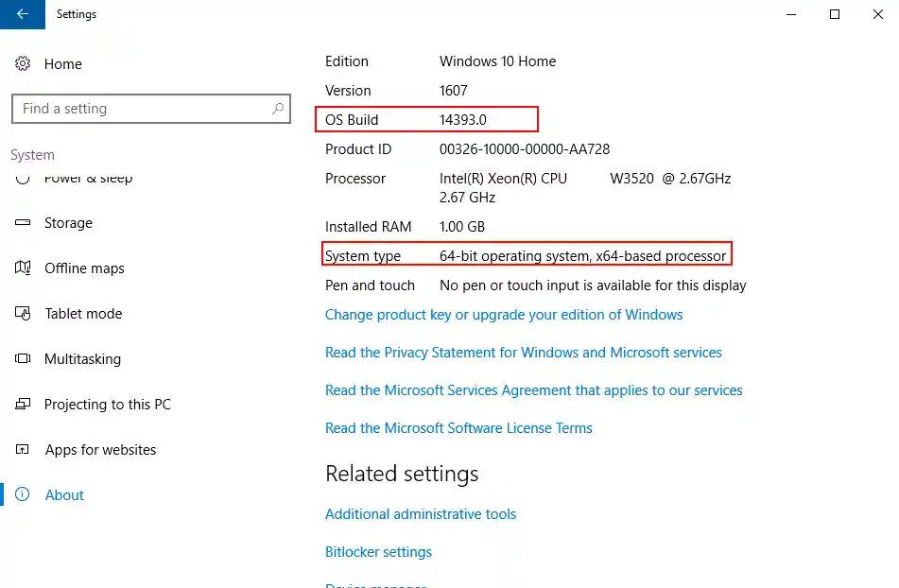Click the Multitasking icon
Image resolution: width=899 pixels, height=588 pixels.
coord(23,358)
